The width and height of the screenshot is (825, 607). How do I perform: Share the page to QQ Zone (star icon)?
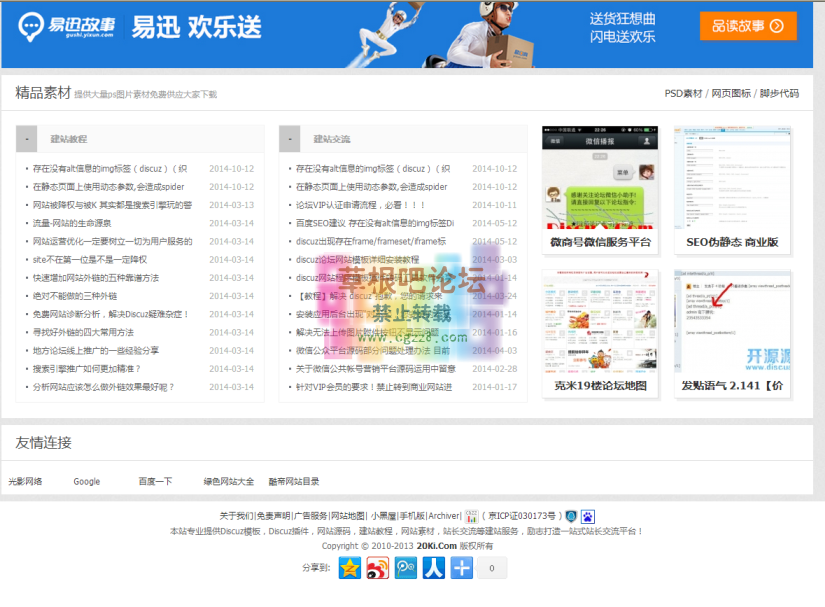click(x=349, y=568)
